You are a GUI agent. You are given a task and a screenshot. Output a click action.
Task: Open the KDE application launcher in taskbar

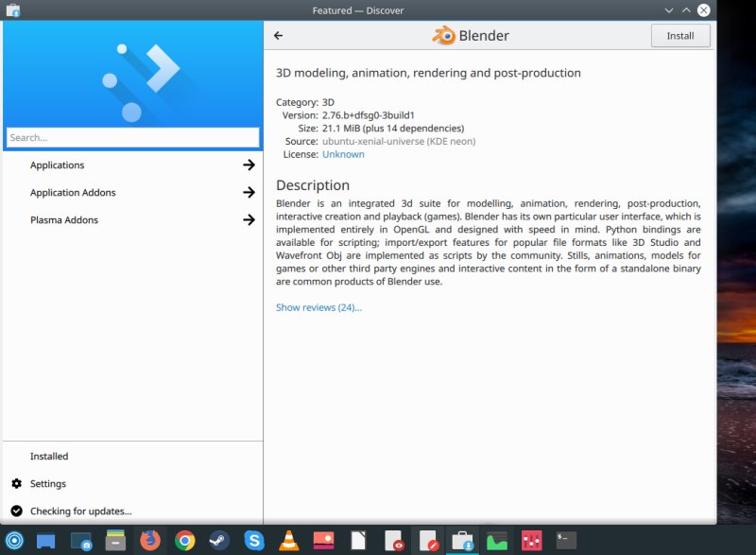click(x=14, y=541)
